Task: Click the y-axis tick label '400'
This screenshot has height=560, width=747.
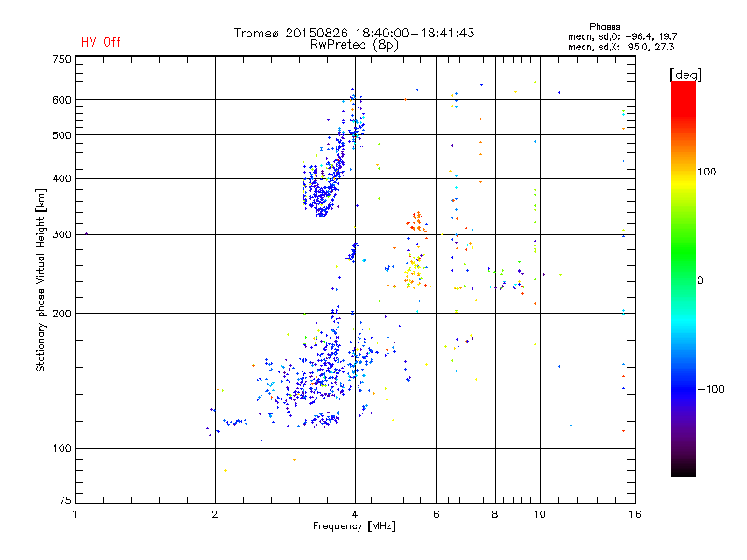Action: pos(62,179)
